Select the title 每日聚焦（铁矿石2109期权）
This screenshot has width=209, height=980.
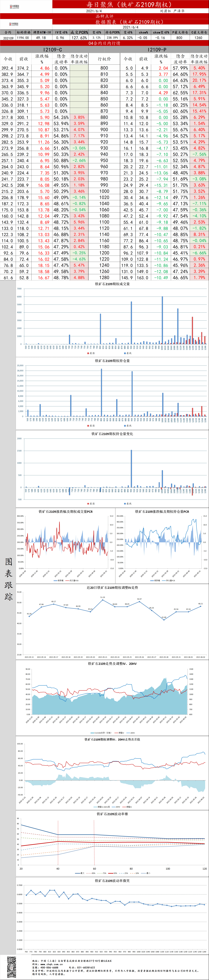[130, 5]
